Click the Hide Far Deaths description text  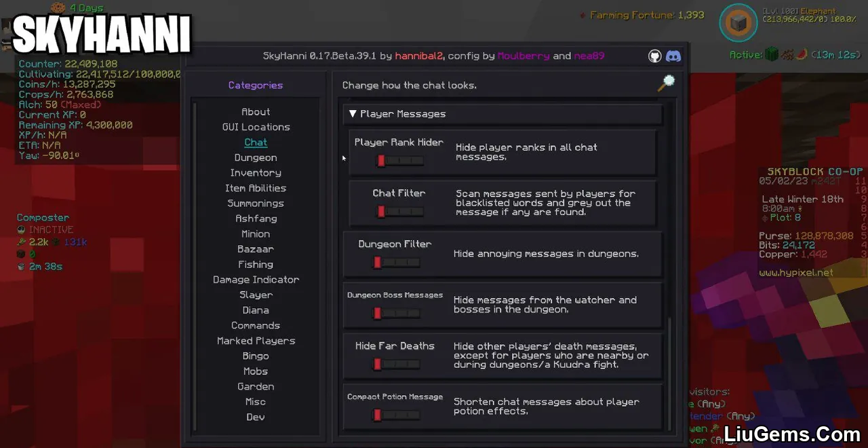(x=551, y=356)
